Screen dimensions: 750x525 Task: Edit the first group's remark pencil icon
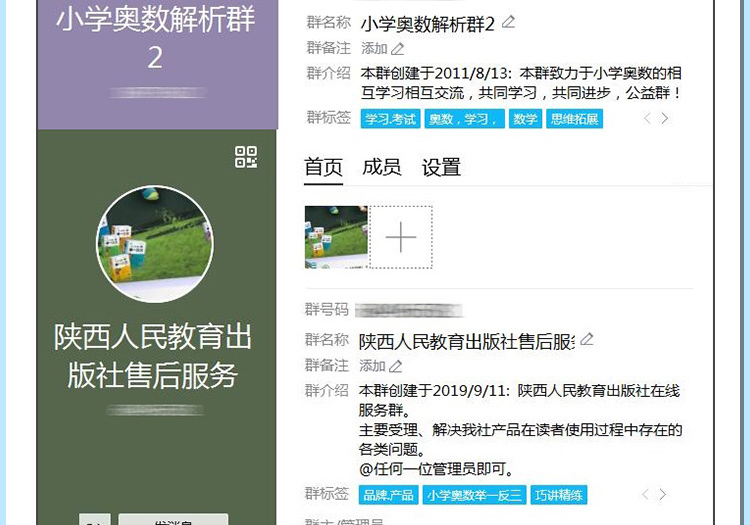[x=397, y=49]
